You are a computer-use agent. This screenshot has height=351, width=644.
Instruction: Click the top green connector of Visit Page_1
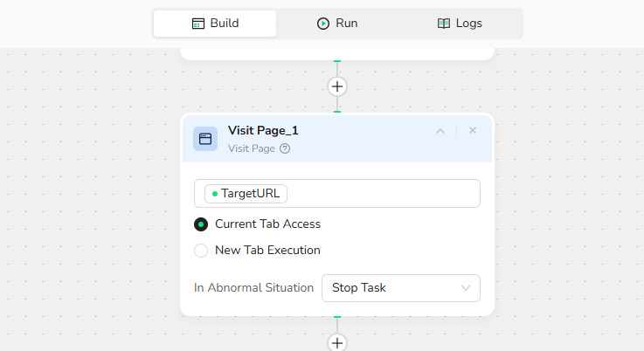pyautogui.click(x=337, y=113)
